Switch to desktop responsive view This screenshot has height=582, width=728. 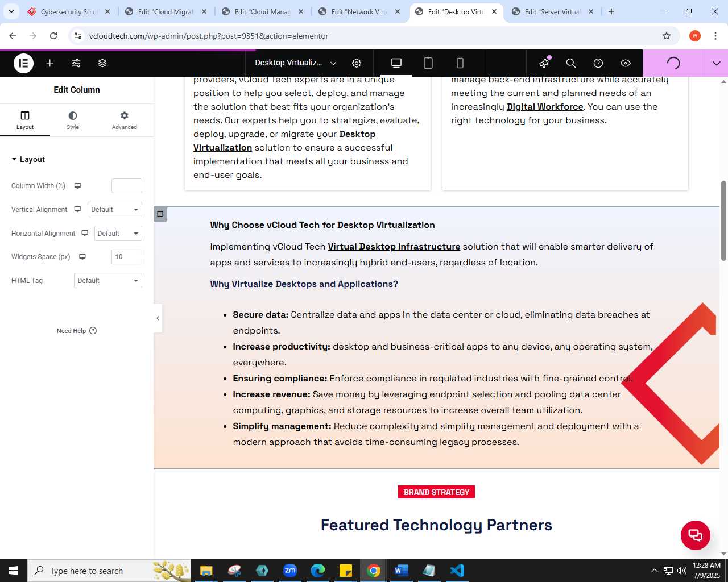pyautogui.click(x=396, y=63)
